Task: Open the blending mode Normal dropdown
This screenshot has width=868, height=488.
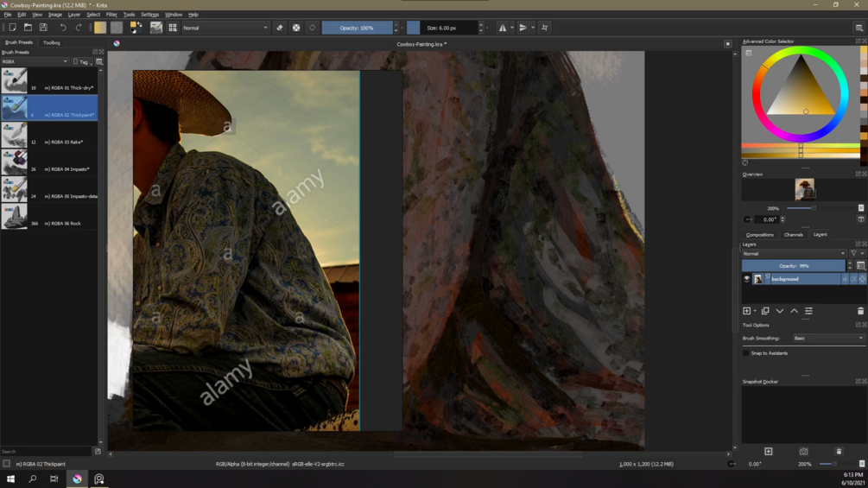Action: point(225,28)
